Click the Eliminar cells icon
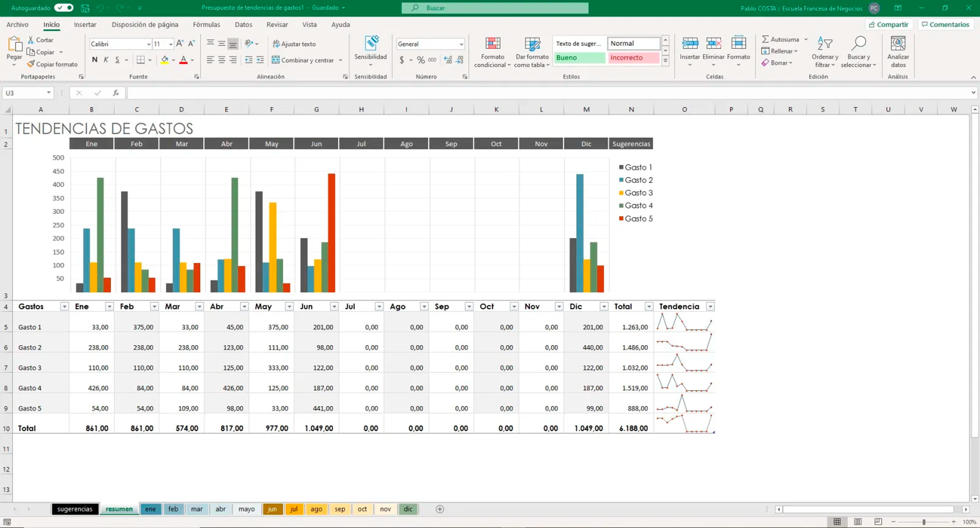980x528 pixels. [714, 43]
